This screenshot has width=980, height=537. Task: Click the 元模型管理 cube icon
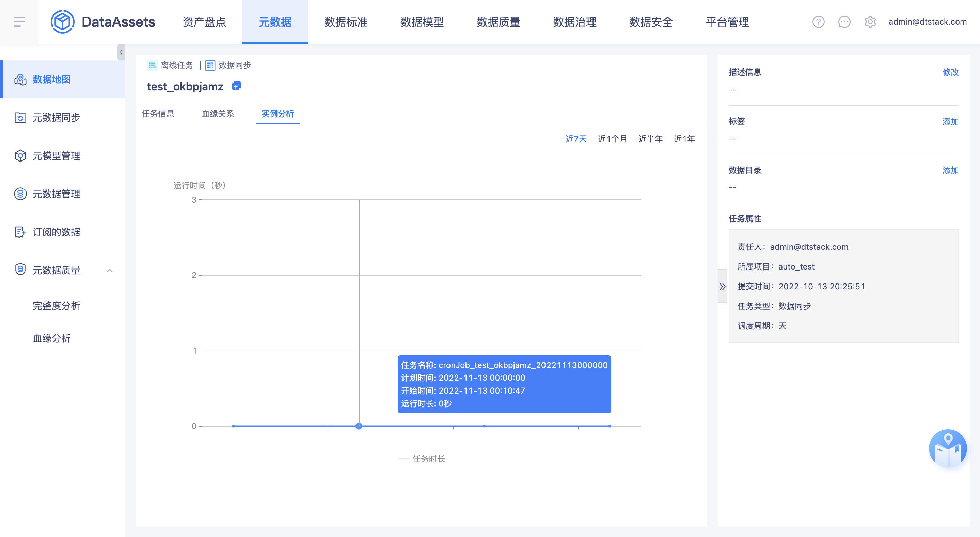[20, 156]
